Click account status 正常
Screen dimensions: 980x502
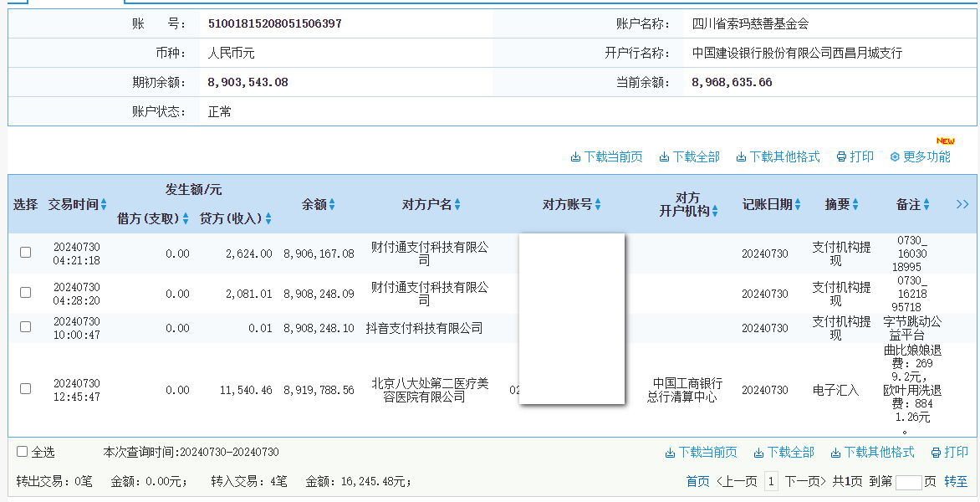(x=219, y=112)
